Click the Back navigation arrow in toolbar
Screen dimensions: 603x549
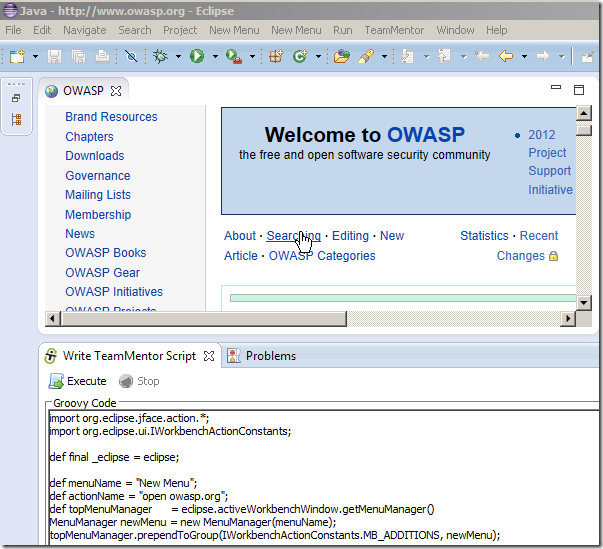[x=506, y=57]
